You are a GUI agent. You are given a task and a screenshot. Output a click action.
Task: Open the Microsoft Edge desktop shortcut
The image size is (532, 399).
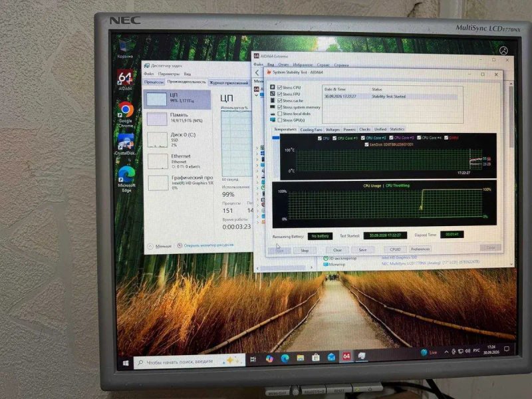click(126, 179)
